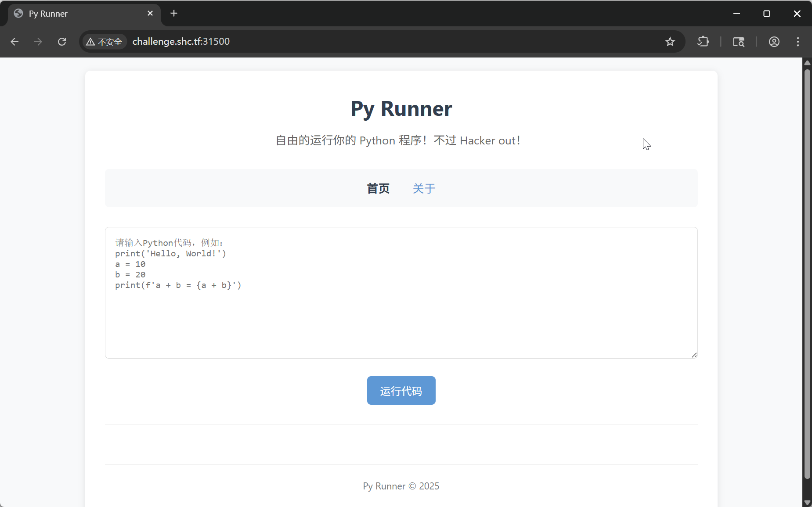Viewport: 812px width, 507px height.
Task: Open the user profile icon
Action: [x=774, y=42]
